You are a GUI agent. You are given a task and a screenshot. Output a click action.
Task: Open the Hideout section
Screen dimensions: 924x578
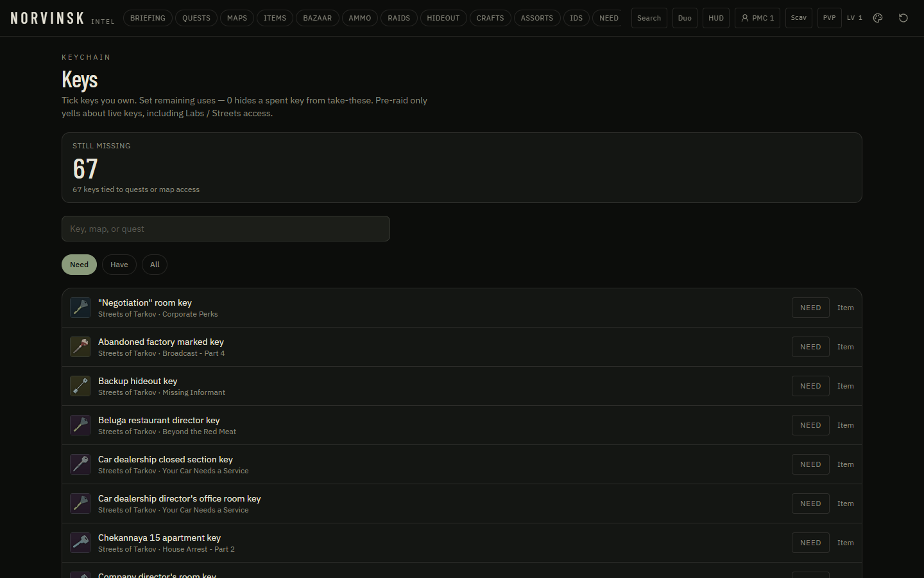[443, 18]
